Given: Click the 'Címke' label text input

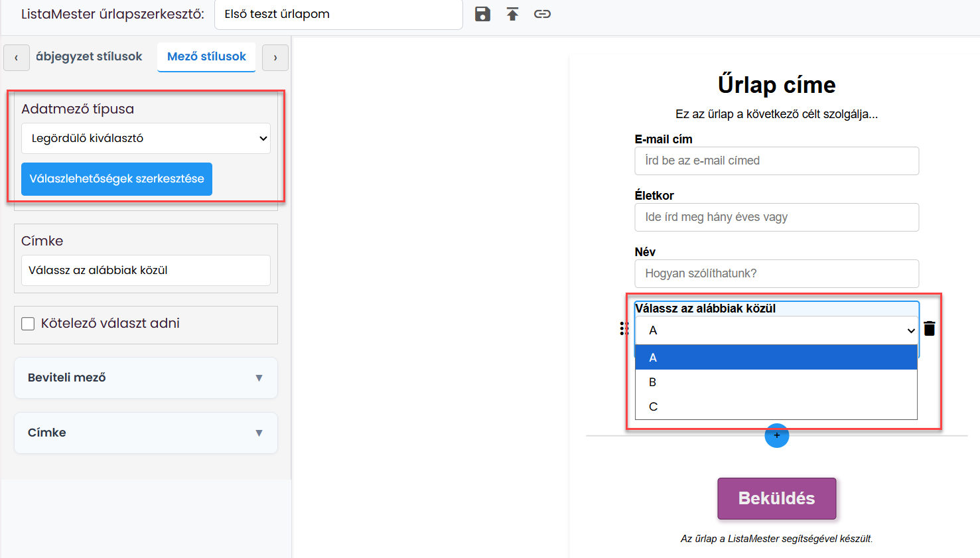Looking at the screenshot, I should (x=146, y=271).
